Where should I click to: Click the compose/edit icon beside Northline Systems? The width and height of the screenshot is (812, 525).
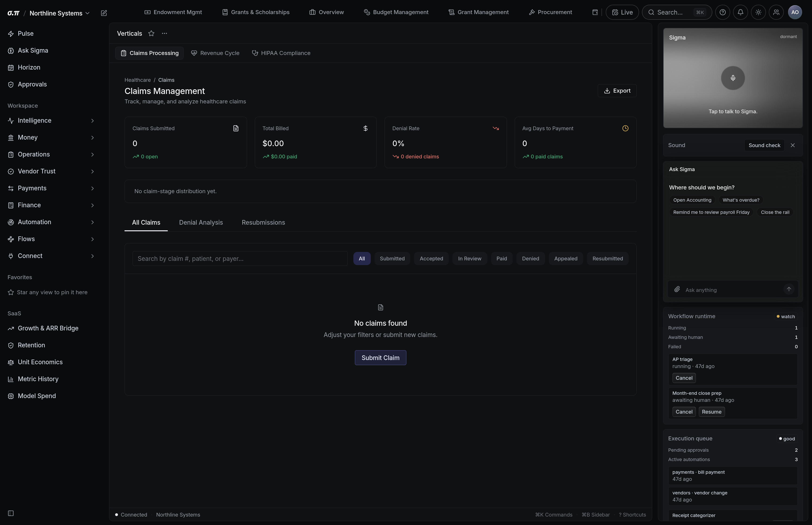point(104,13)
